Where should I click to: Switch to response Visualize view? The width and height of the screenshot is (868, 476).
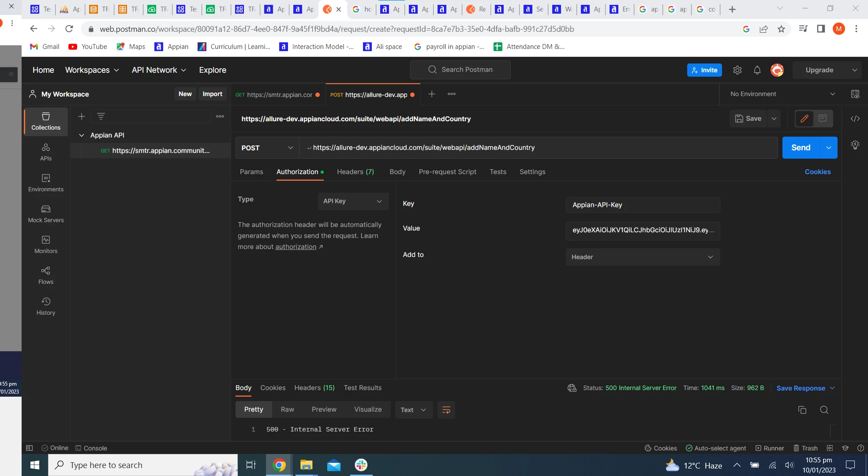pos(368,409)
